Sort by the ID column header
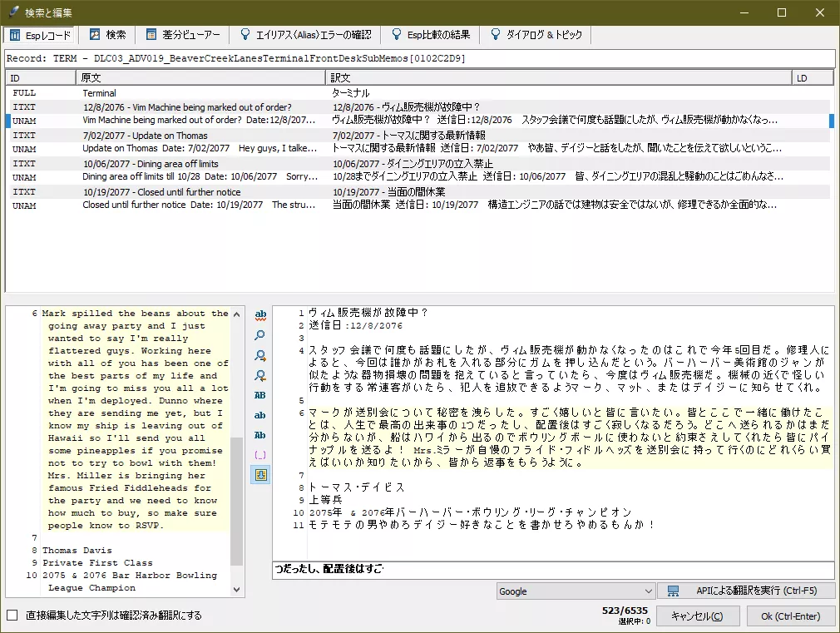840x633 pixels. [x=41, y=77]
